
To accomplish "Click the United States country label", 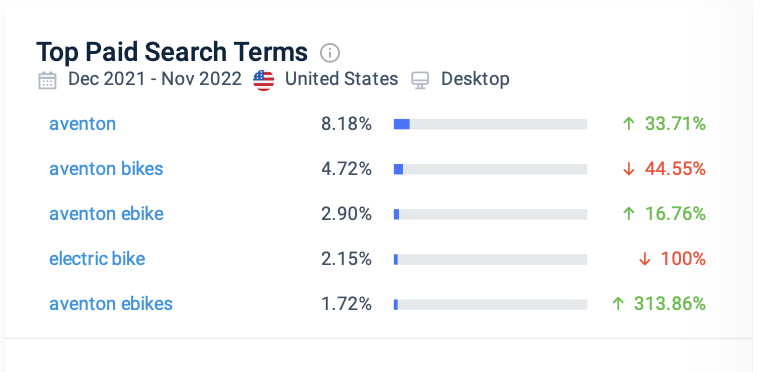I will 341,79.
